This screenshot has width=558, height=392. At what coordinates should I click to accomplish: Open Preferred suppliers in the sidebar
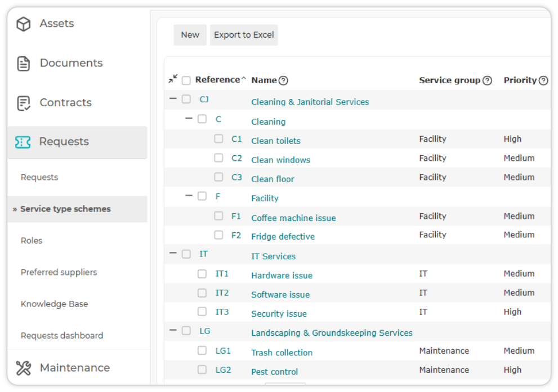(x=59, y=272)
